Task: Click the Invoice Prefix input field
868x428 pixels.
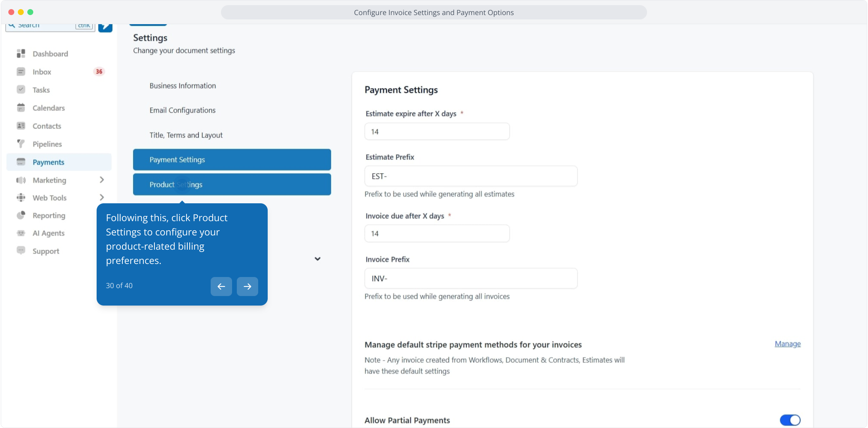Action: [x=470, y=279]
